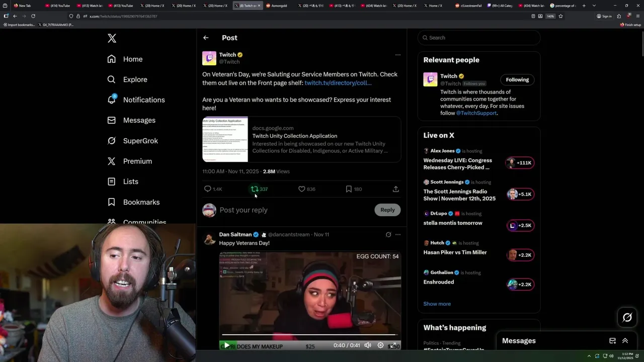Expand the Messages drawer

click(625, 341)
